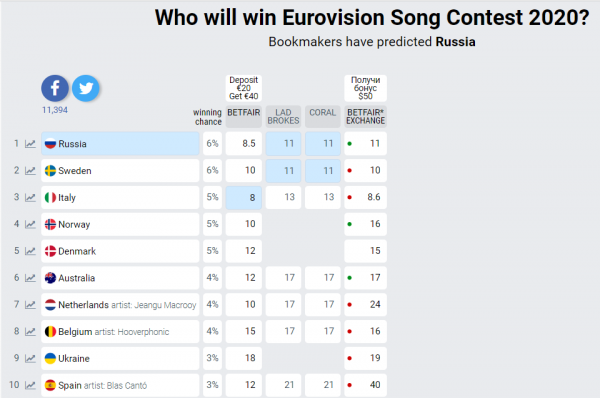
Task: Open Belgium entry by Hooverphonic
Action: 120,331
